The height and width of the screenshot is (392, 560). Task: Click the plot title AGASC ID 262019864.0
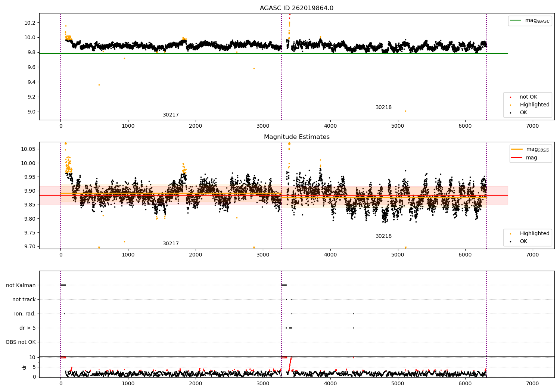(x=297, y=8)
